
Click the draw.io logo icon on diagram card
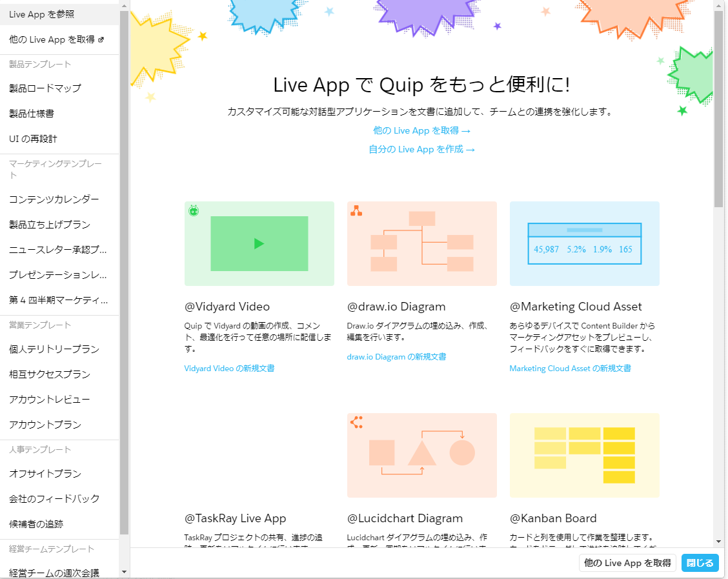(x=356, y=210)
